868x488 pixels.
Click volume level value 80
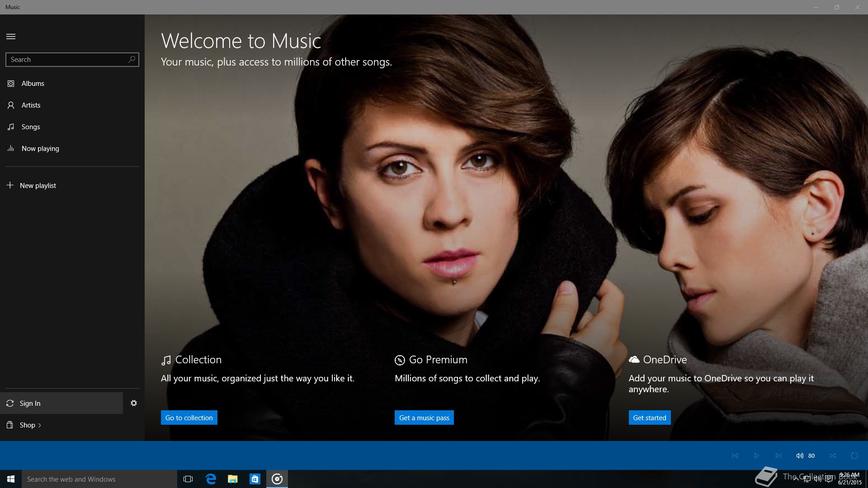[x=811, y=455]
